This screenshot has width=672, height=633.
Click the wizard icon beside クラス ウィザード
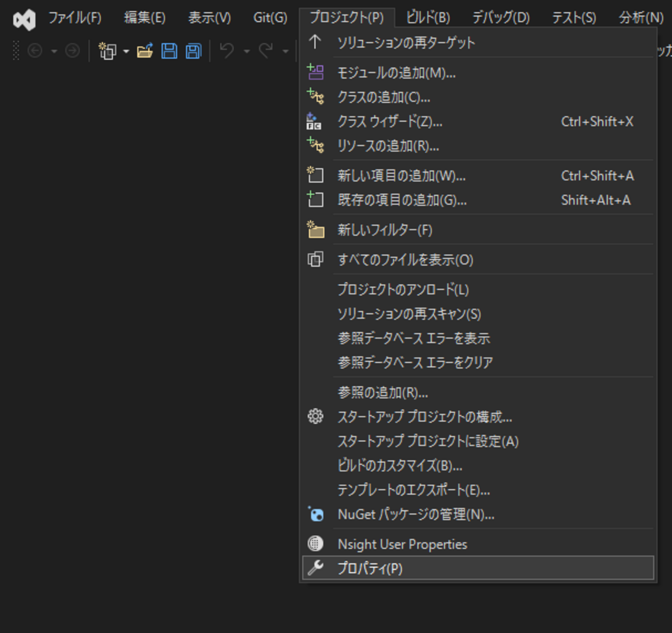tap(314, 121)
